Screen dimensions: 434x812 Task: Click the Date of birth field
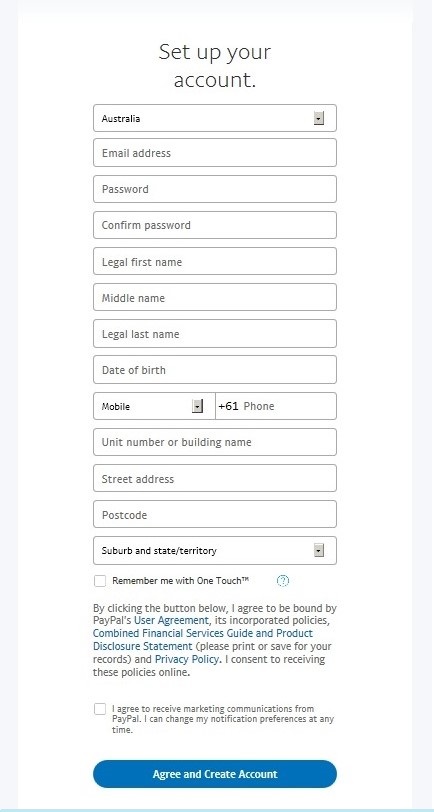tap(215, 370)
